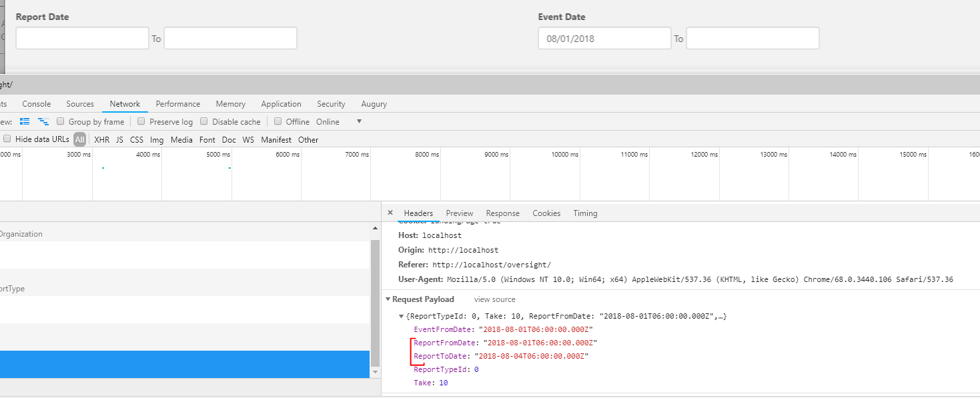980x398 pixels.
Task: Open the Sources tab
Action: point(80,104)
